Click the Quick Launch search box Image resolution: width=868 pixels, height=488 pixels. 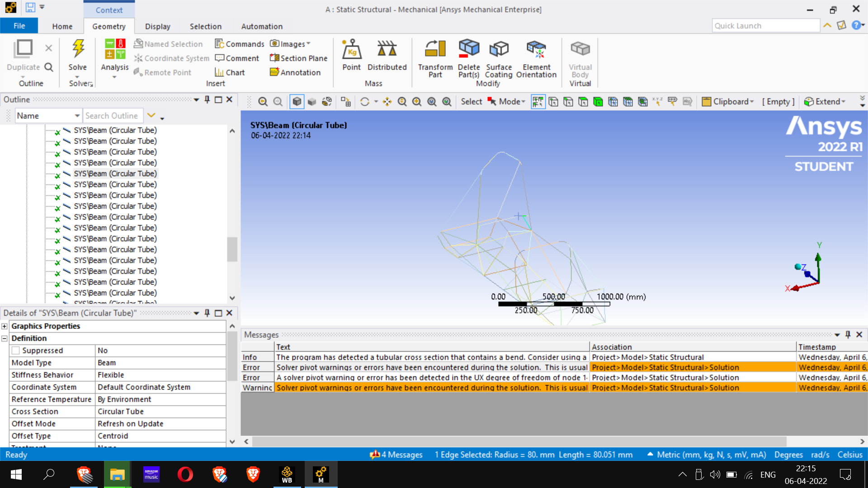(x=766, y=26)
